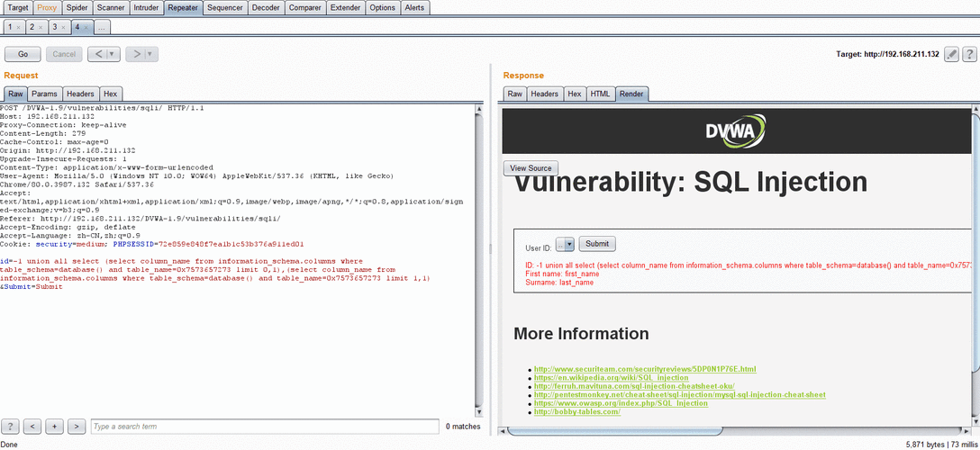Open Wikipedia SQL_injection link
Screen dimensions: 980x450
point(612,378)
